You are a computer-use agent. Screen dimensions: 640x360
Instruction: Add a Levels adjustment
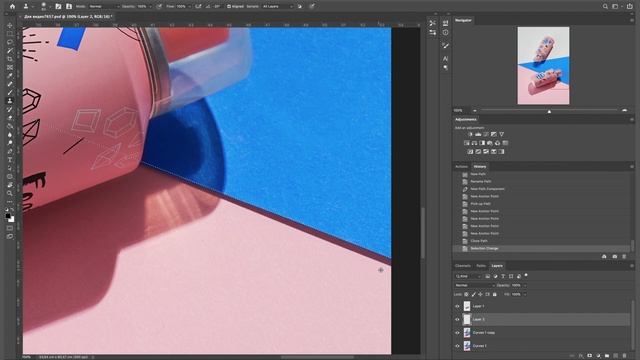click(x=478, y=134)
